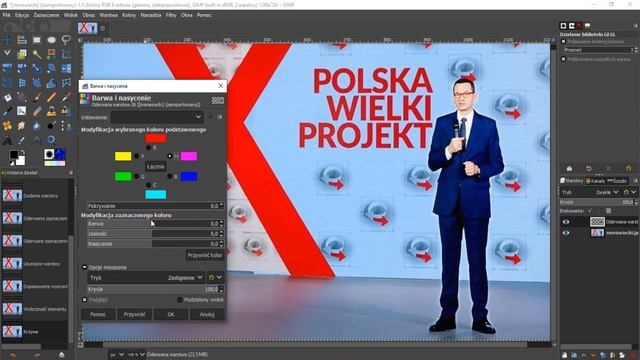Select the Bucket Fill tool

[7, 98]
